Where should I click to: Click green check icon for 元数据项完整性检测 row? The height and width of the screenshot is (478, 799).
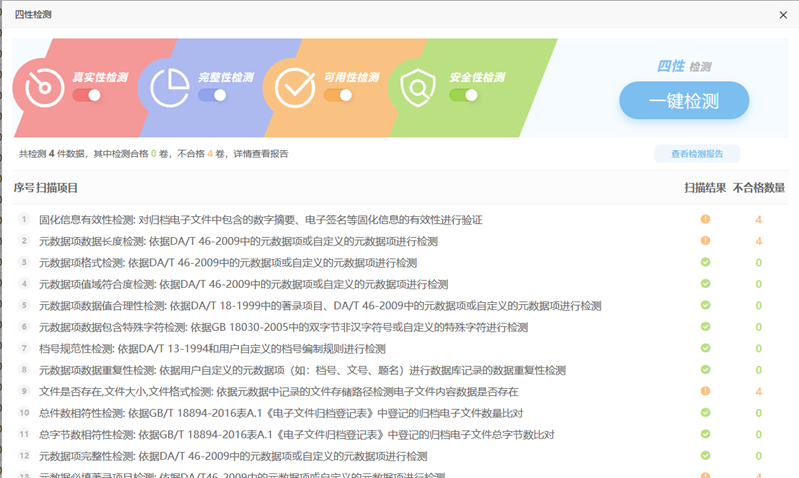[705, 455]
